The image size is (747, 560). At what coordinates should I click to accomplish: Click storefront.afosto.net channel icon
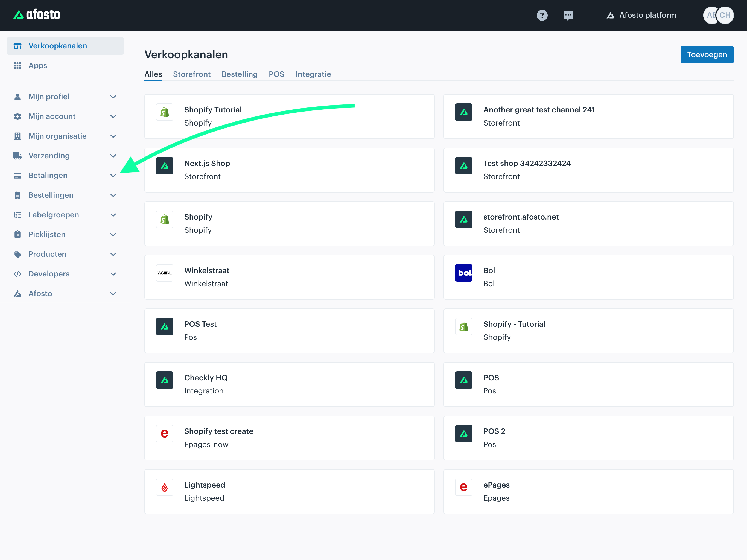(464, 219)
